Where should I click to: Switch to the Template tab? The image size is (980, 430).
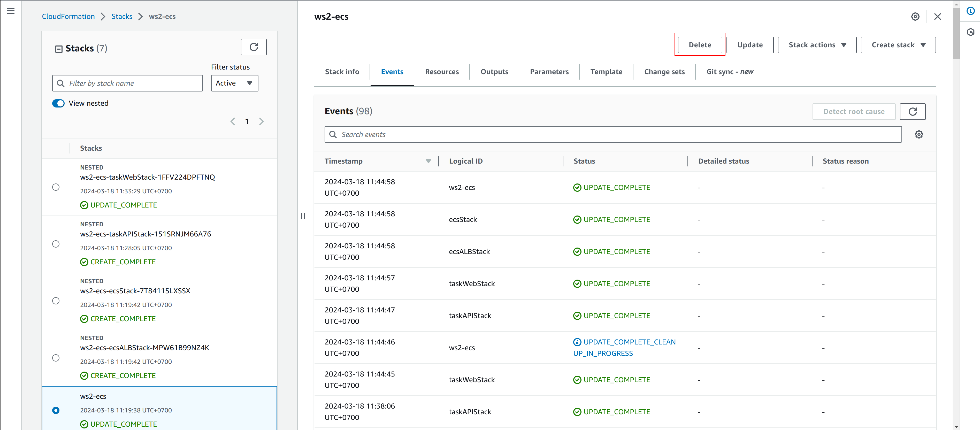click(x=606, y=72)
